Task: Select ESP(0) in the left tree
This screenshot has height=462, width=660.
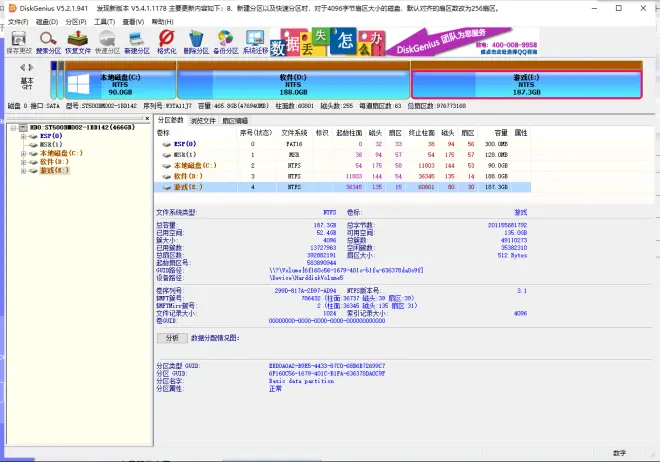Action: pos(51,136)
